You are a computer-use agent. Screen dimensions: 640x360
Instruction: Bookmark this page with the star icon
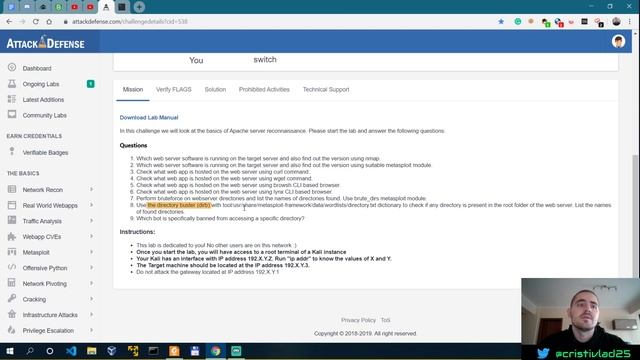pyautogui.click(x=501, y=22)
